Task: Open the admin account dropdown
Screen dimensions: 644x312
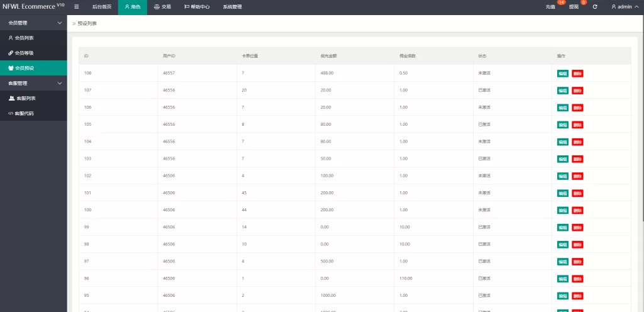Action: tap(626, 7)
